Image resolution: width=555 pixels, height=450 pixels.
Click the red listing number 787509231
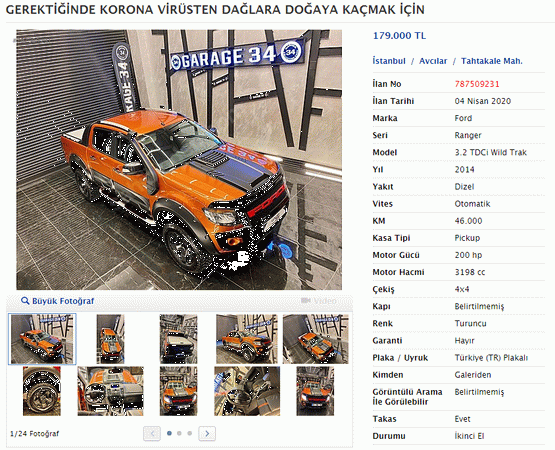[x=477, y=84]
